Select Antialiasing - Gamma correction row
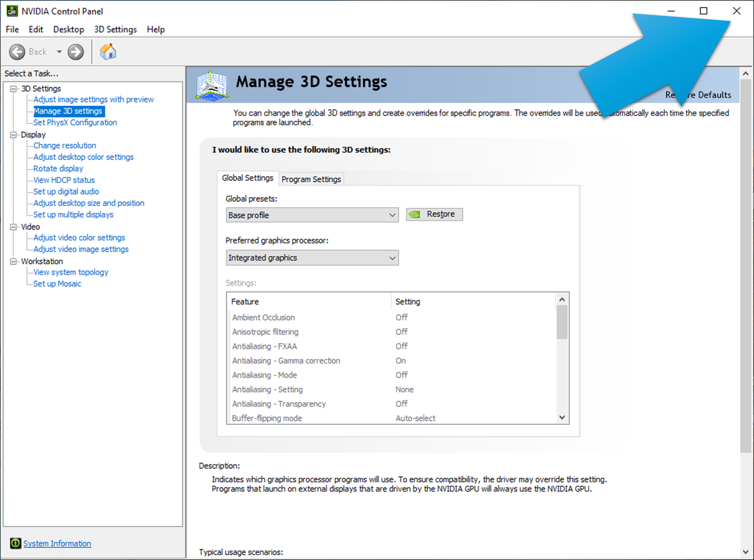Image resolution: width=754 pixels, height=560 pixels. [x=391, y=361]
